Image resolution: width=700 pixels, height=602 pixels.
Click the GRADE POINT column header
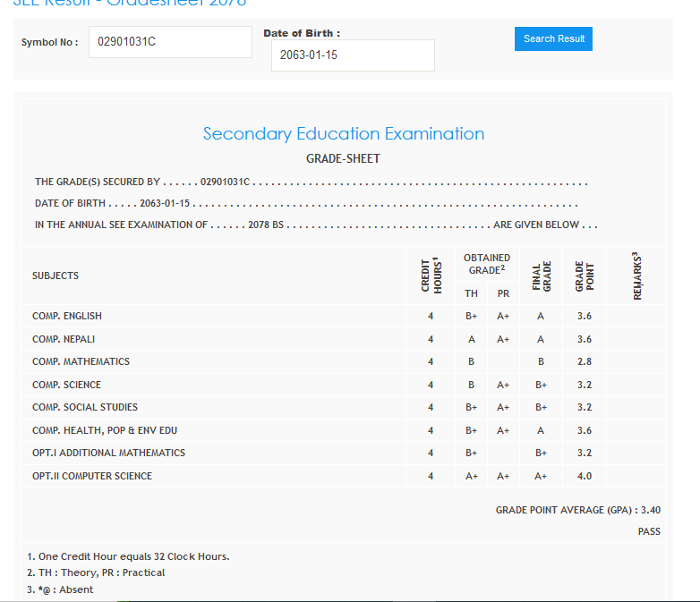click(x=584, y=276)
